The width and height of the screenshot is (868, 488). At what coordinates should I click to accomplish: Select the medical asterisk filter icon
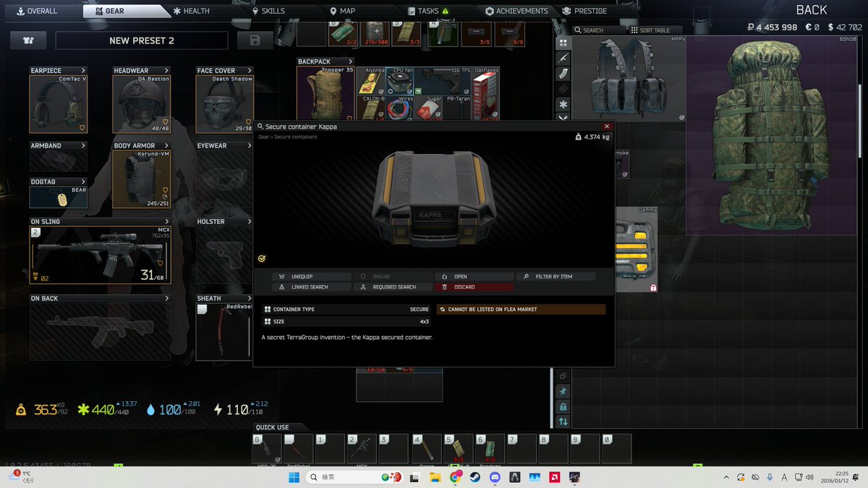(563, 105)
